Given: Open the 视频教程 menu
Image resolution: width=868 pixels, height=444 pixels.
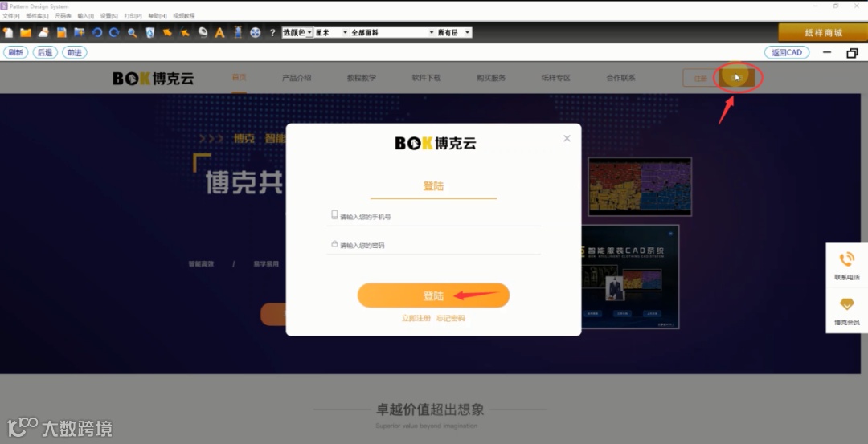Looking at the screenshot, I should point(184,16).
